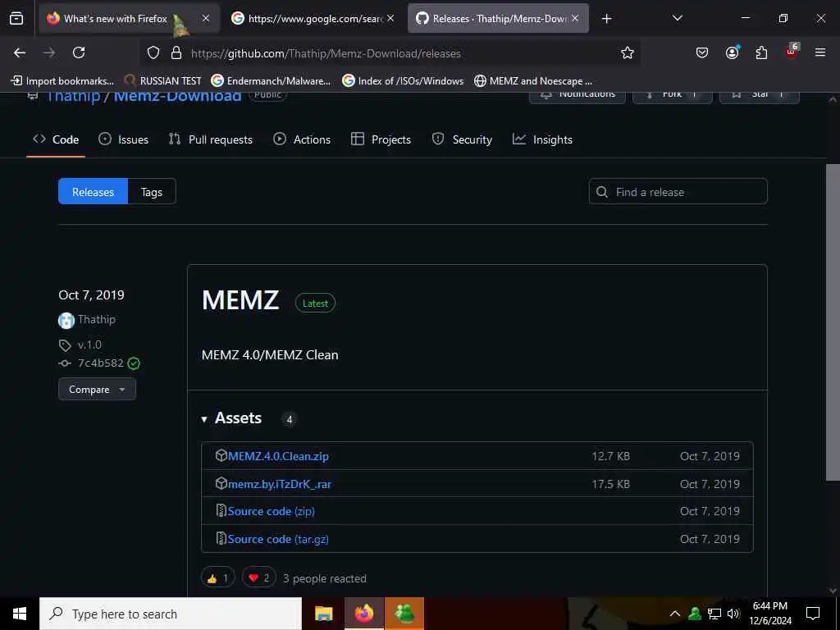Image resolution: width=840 pixels, height=630 pixels.
Task: Click the Find a release search field
Action: tap(678, 192)
